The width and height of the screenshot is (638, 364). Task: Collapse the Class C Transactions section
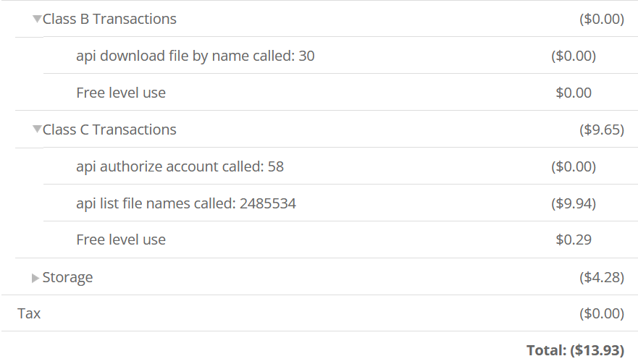tap(37, 130)
